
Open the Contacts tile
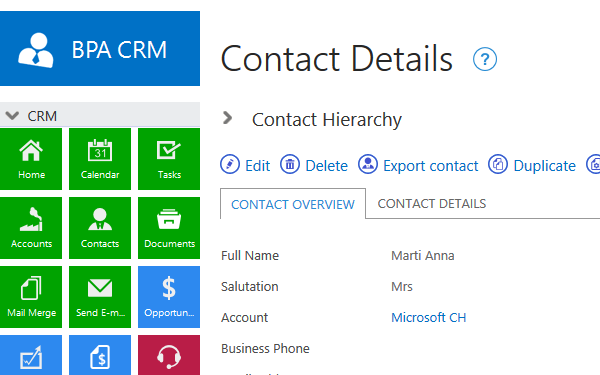100,228
